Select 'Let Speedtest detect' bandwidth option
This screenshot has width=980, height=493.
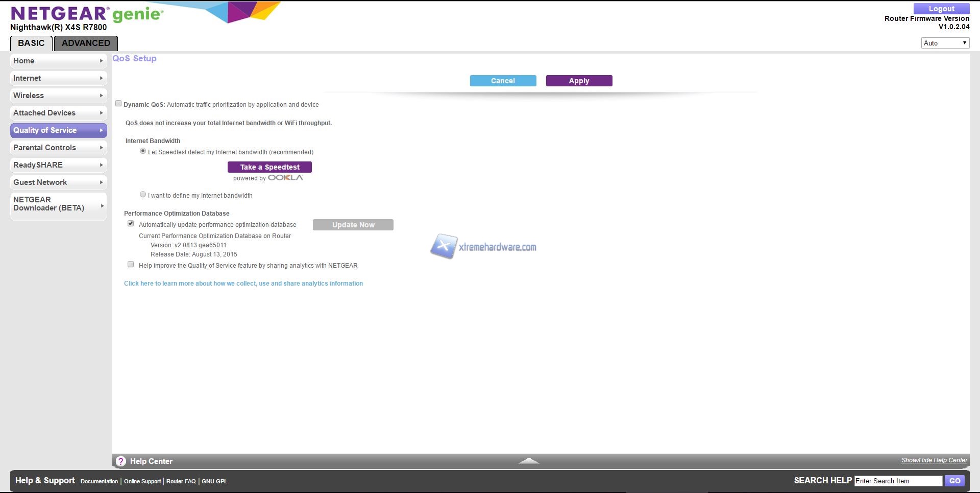click(143, 151)
